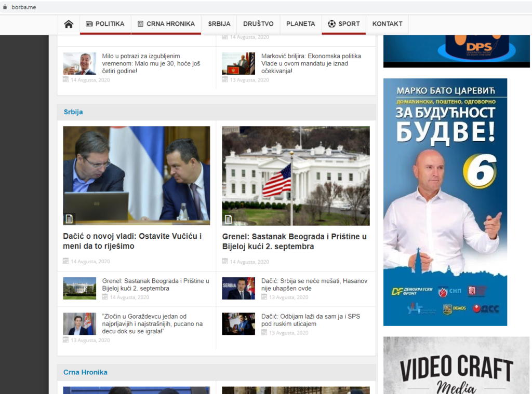Screen dimensions: 532x394
Task: Click thumbnail of Odbijam laži article
Action: click(238, 324)
